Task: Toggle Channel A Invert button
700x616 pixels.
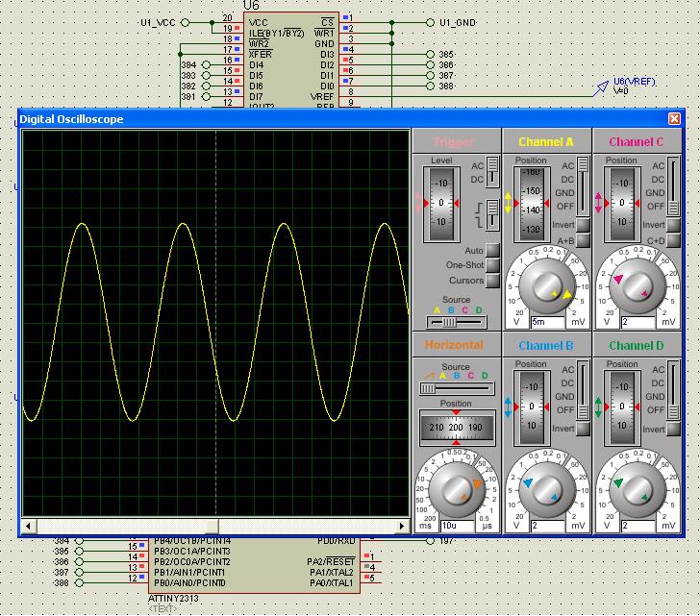Action: (583, 225)
